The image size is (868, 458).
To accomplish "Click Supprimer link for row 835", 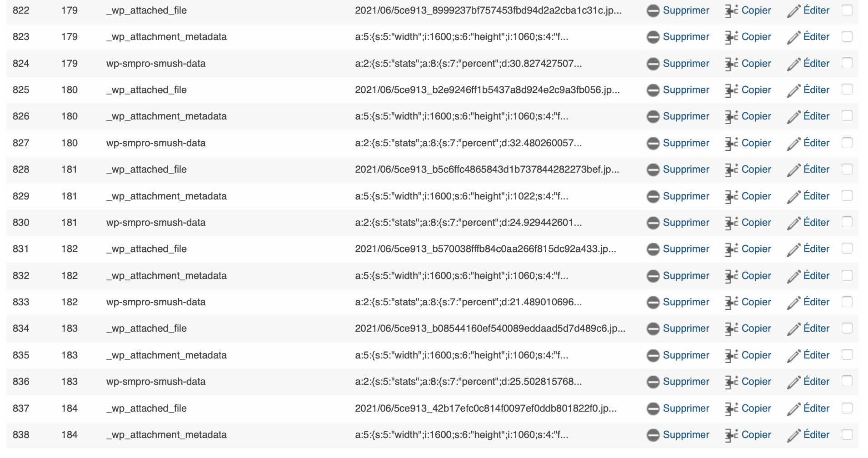I will (686, 355).
